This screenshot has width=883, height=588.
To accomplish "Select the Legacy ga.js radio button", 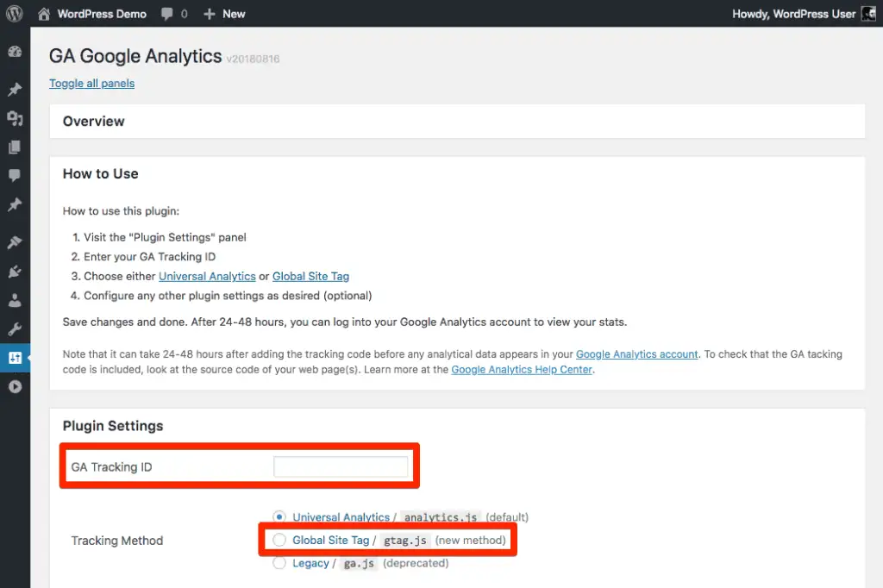I will pos(279,563).
